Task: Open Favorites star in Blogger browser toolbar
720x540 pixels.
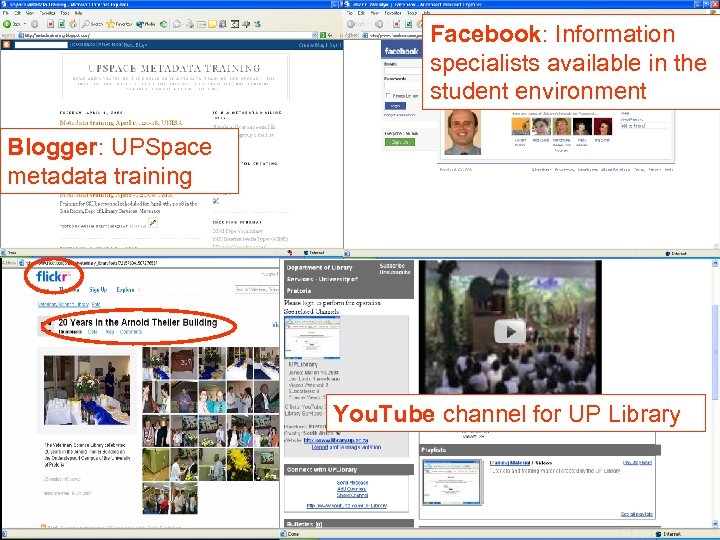Action: pos(119,24)
